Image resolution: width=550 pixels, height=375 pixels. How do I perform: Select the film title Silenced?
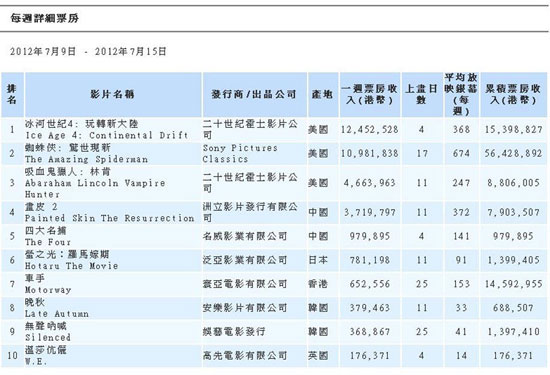[48, 337]
